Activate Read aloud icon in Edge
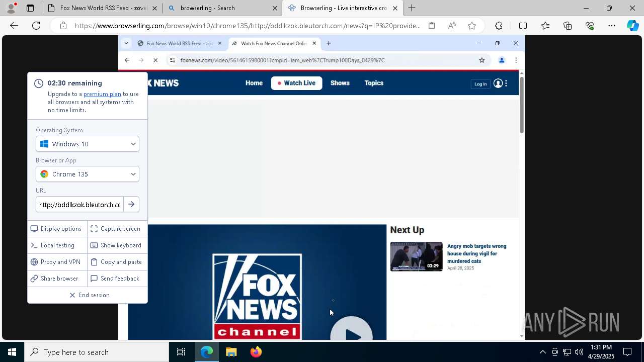 [452, 26]
